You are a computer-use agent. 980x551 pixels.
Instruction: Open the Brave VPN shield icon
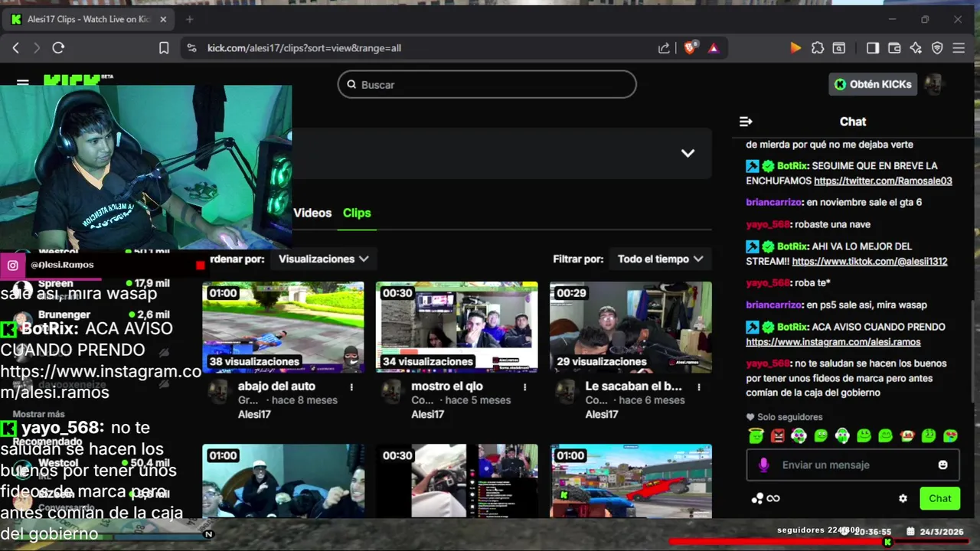coord(937,48)
